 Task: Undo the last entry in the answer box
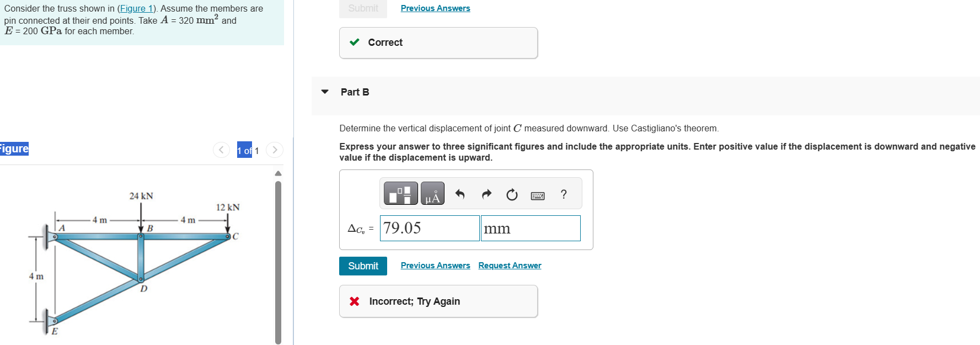460,194
